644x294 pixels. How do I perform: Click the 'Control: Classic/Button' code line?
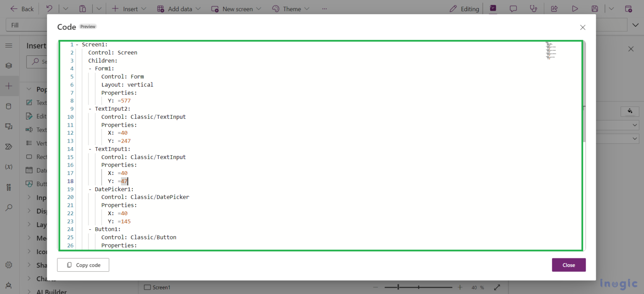[139, 237]
